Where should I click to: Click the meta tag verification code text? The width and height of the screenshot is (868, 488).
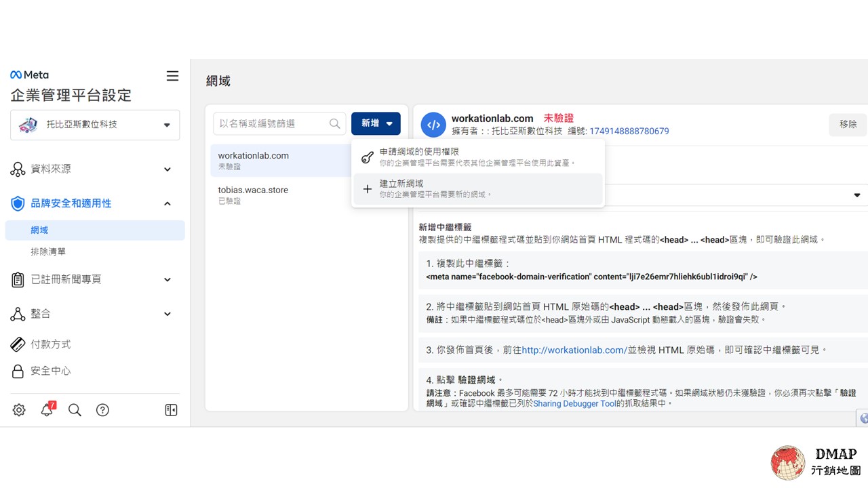pos(591,277)
